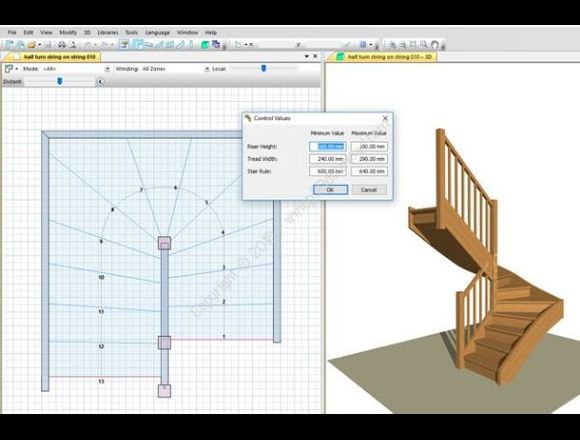The image size is (580, 440).
Task: Open the plan pane tab list arrow
Action: (x=306, y=56)
